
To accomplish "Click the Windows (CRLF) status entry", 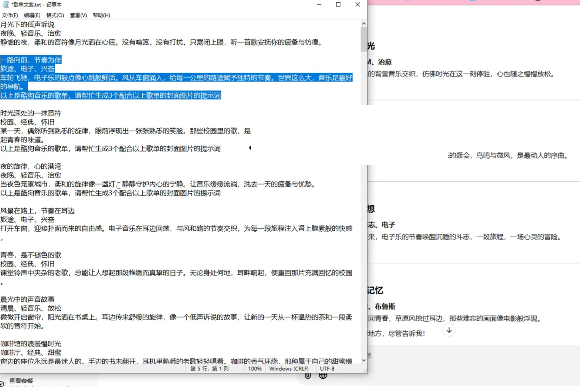I will [x=289, y=369].
